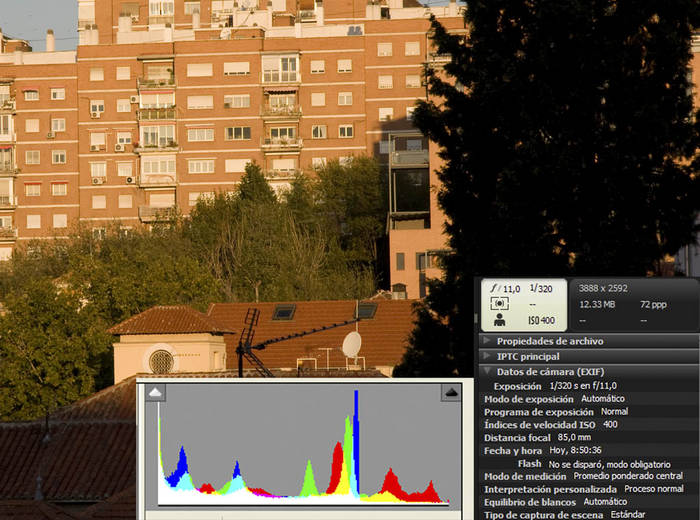Click image dimensions 3888 x 2592

(603, 288)
